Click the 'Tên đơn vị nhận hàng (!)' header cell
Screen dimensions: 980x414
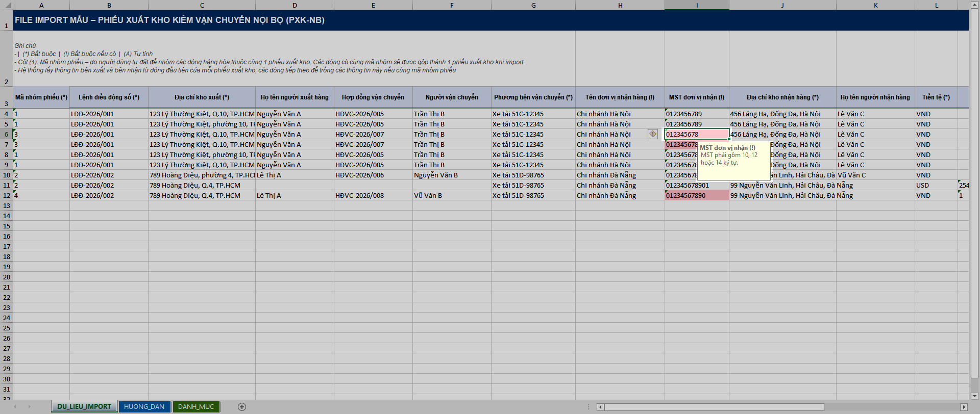point(620,97)
